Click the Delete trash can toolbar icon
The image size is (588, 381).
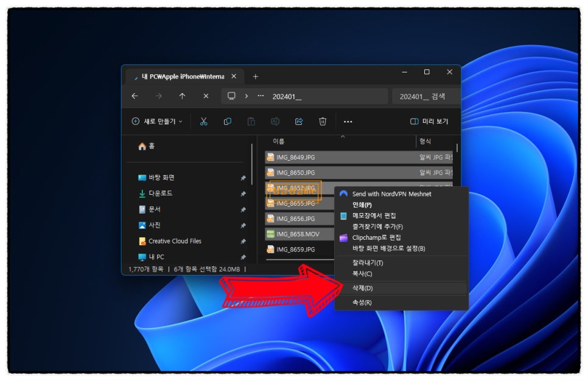click(323, 122)
